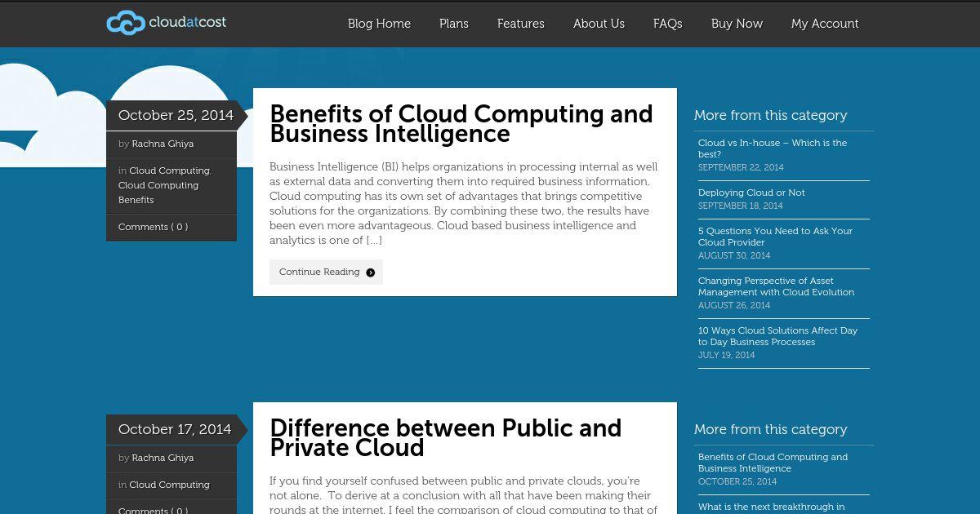980x514 pixels.
Task: Click the AUGUST 26, 2014 date text
Action: (734, 305)
